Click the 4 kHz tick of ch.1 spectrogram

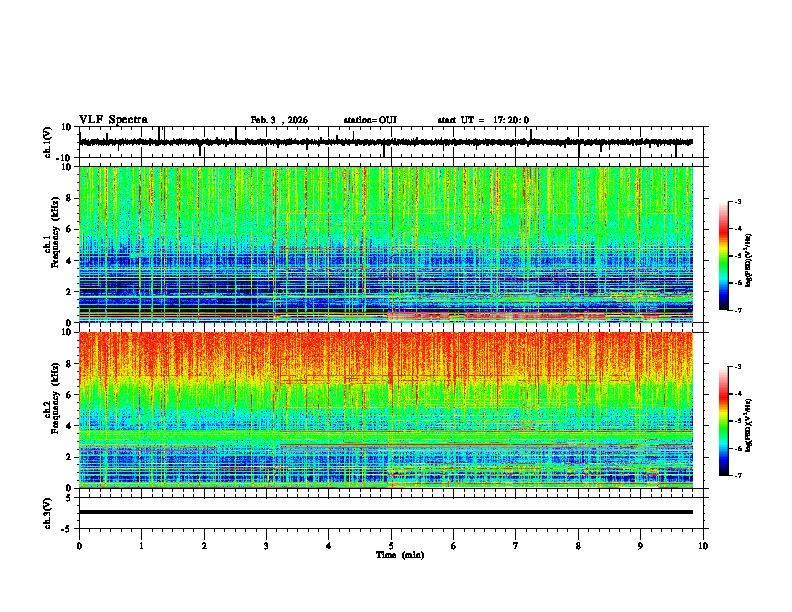(x=70, y=261)
